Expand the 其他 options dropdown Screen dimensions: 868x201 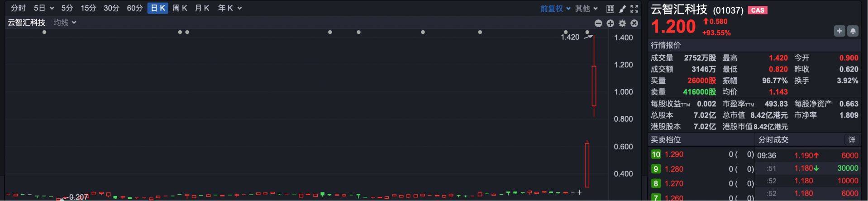(587, 9)
